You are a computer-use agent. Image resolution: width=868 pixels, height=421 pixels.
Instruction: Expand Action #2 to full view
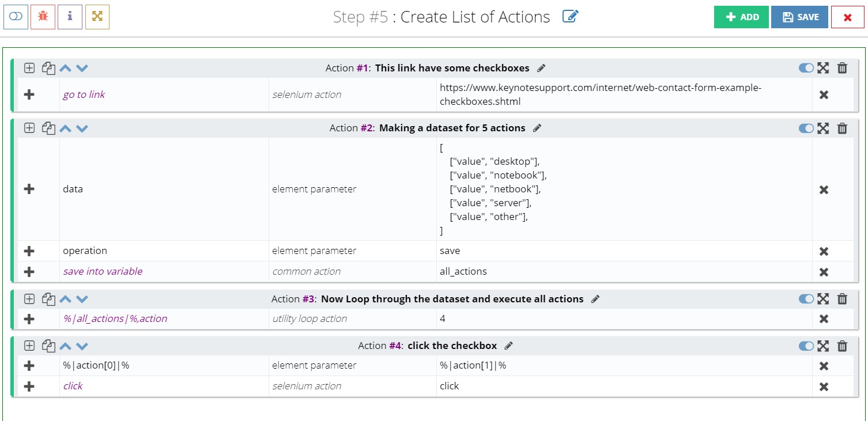pos(823,128)
